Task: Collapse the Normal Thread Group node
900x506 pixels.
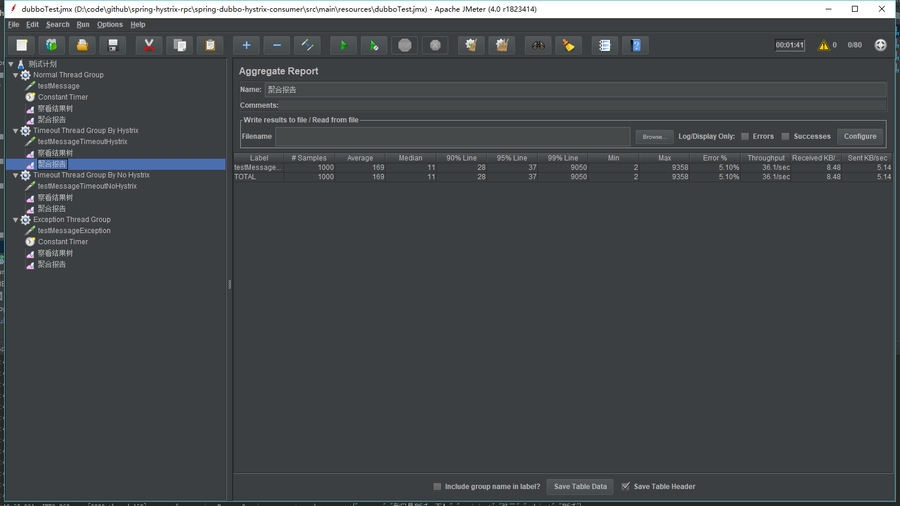Action: point(16,75)
